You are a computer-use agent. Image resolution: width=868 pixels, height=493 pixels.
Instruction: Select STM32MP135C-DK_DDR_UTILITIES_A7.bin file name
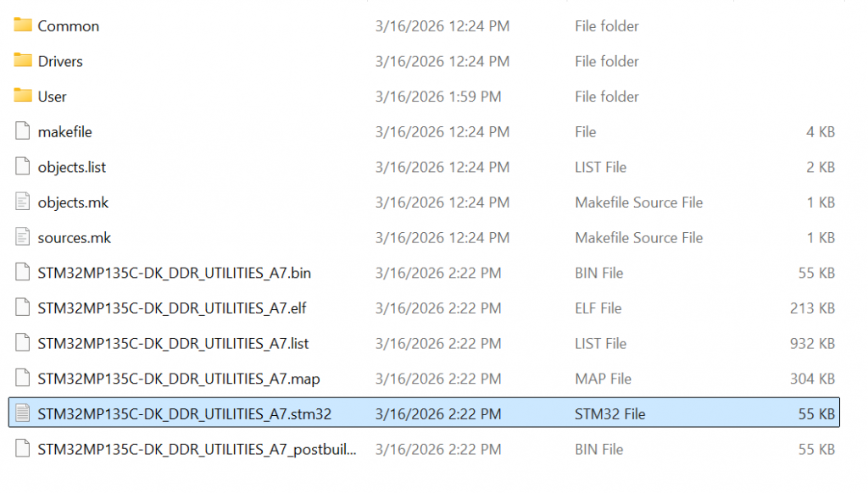(168, 273)
